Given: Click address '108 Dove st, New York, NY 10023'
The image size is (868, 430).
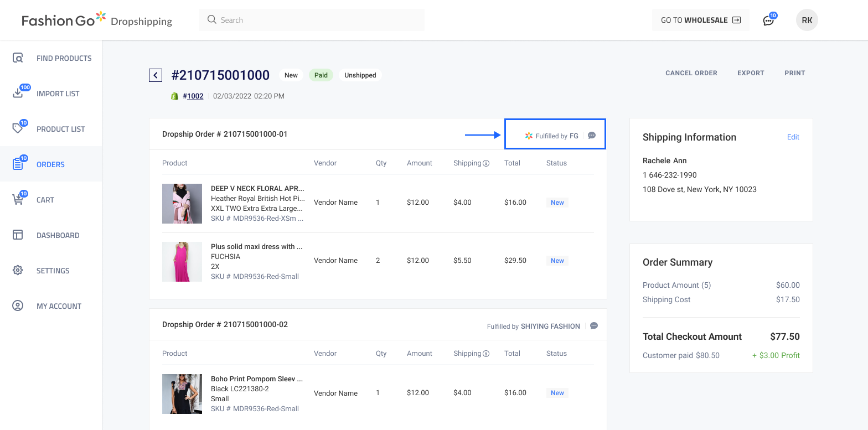Looking at the screenshot, I should tap(700, 189).
